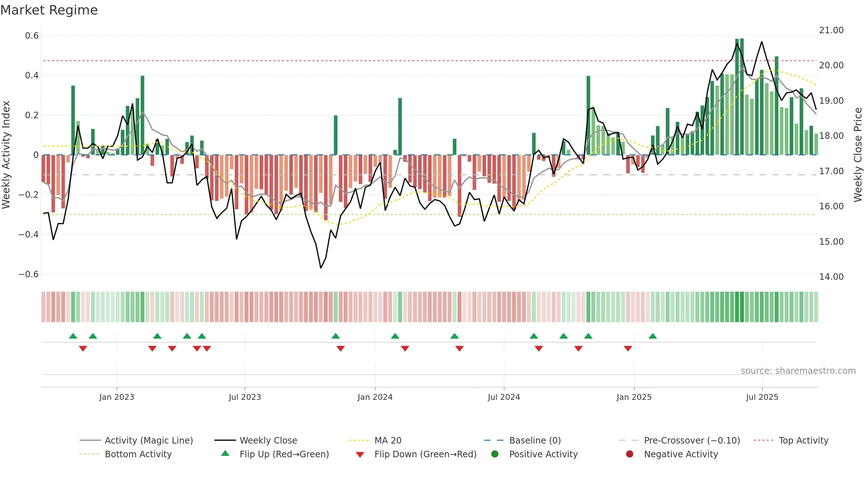Click the Jan 2025 x-axis label
This screenshot has height=488, width=868.
(634, 397)
